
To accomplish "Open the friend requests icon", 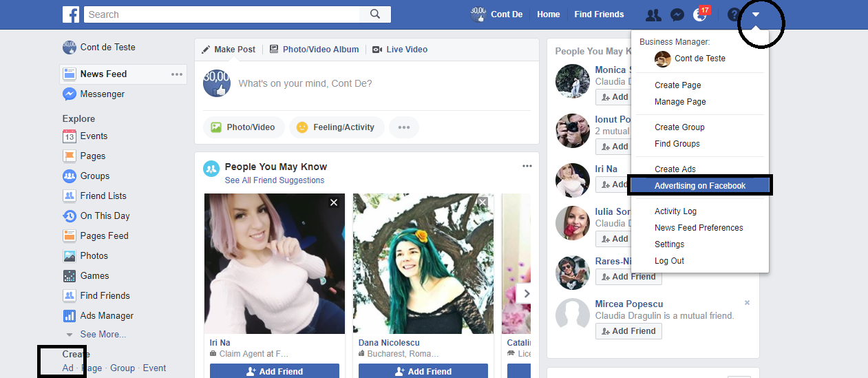I will tap(653, 14).
